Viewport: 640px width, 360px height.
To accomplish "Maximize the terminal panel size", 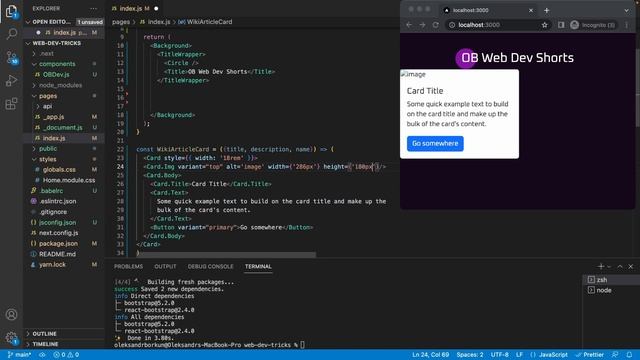I will (x=620, y=267).
